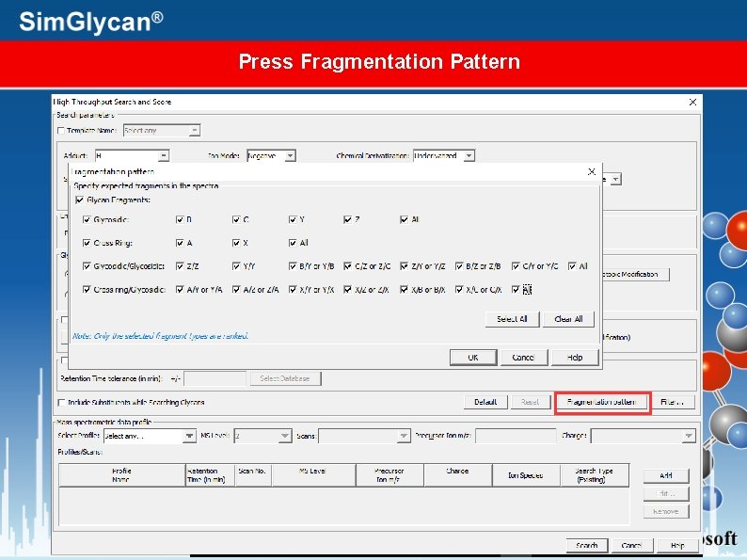Click the Select All button
This screenshot has width=747, height=560.
pyautogui.click(x=512, y=319)
